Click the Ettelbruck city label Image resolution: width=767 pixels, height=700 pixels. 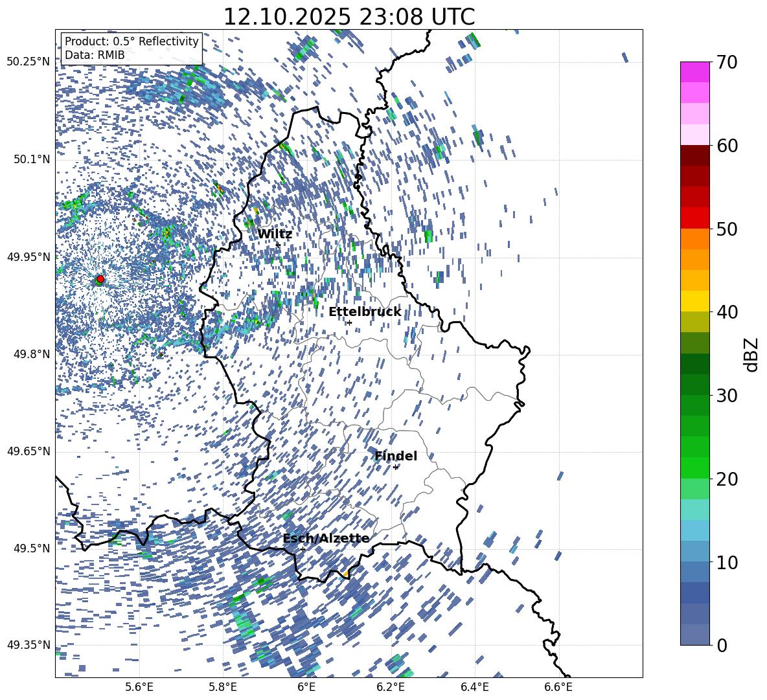[365, 312]
